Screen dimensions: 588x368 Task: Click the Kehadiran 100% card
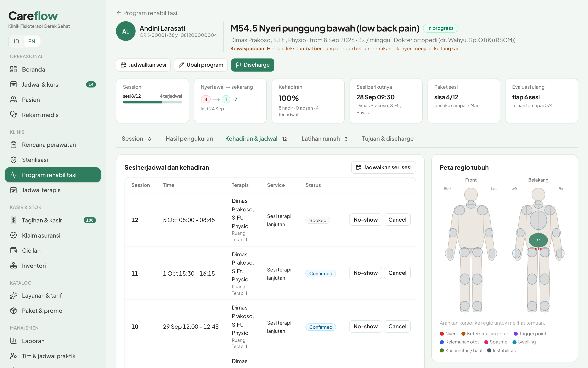308,101
